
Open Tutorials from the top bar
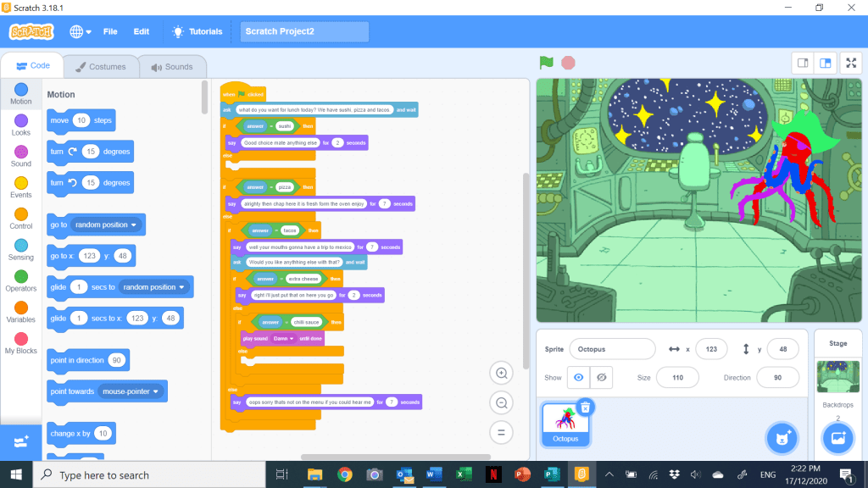(x=197, y=31)
